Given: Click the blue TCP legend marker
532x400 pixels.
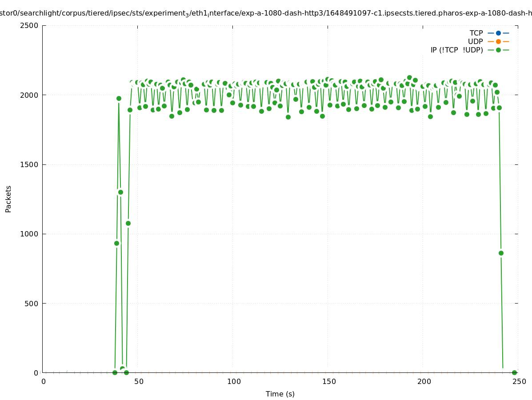Looking at the screenshot, I should click(498, 33).
